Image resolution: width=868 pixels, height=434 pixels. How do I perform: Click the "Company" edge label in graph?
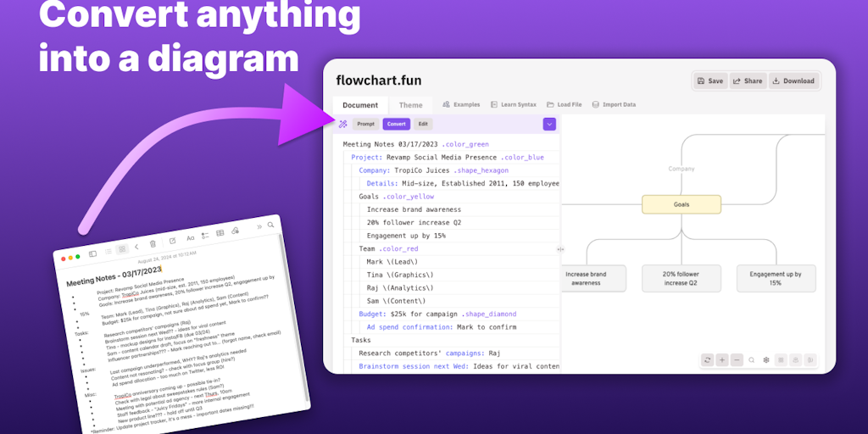click(682, 169)
